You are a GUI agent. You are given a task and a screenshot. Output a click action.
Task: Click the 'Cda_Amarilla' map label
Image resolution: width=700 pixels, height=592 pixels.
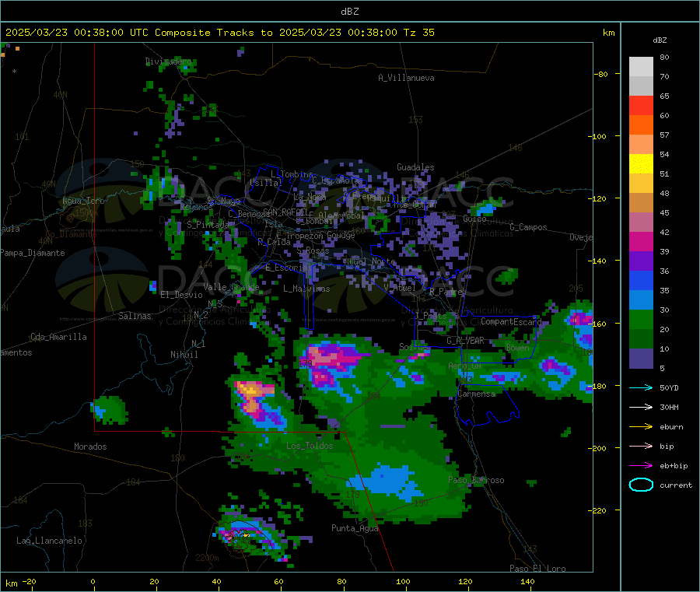coord(58,337)
